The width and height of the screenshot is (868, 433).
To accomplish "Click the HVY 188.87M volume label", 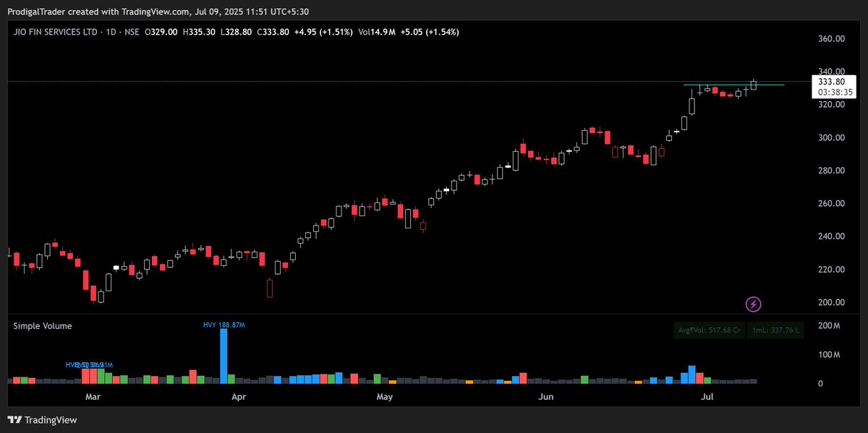I will coord(224,325).
